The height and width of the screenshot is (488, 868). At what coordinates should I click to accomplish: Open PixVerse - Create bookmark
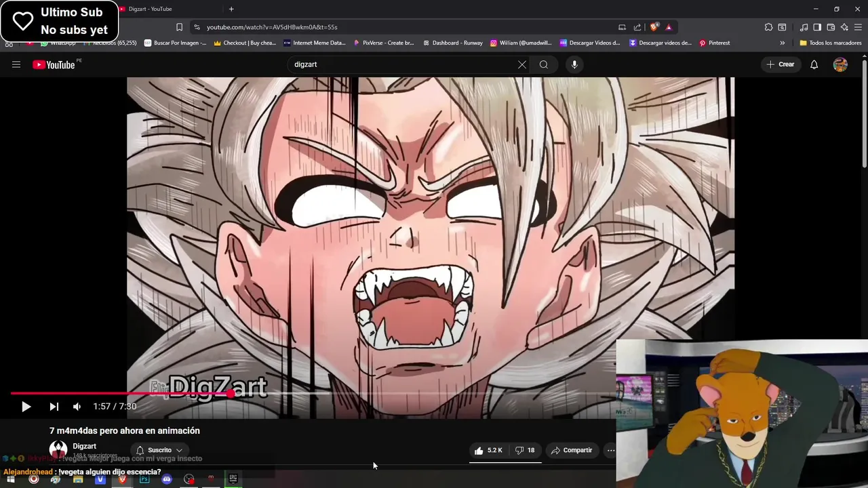(x=384, y=43)
